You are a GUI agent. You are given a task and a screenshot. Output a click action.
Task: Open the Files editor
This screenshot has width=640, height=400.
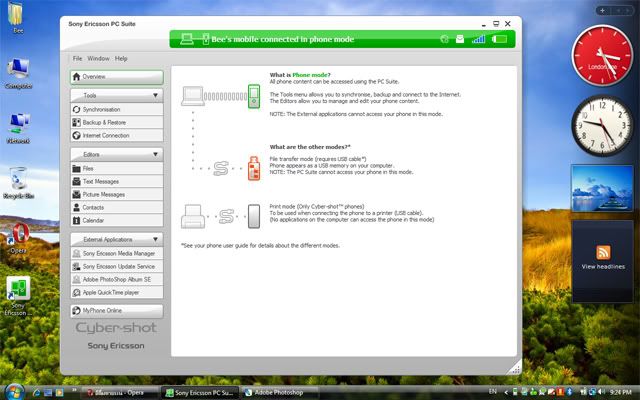pyautogui.click(x=117, y=168)
